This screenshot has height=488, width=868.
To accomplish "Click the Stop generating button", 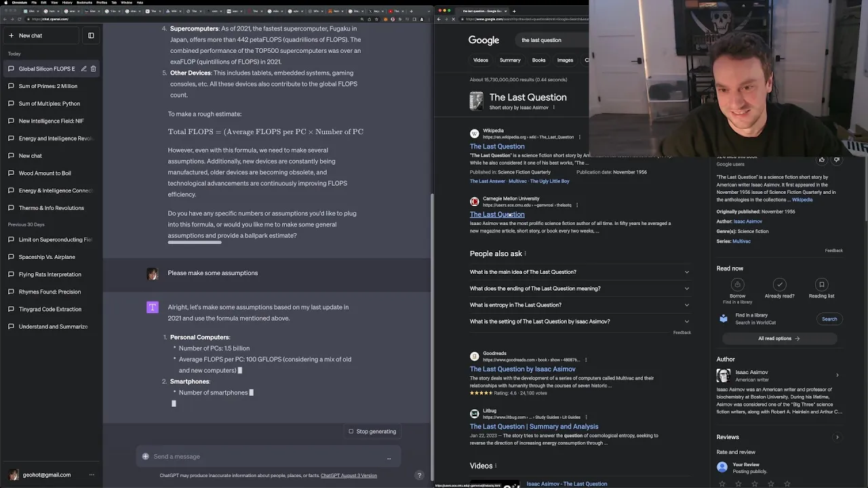I will click(372, 431).
